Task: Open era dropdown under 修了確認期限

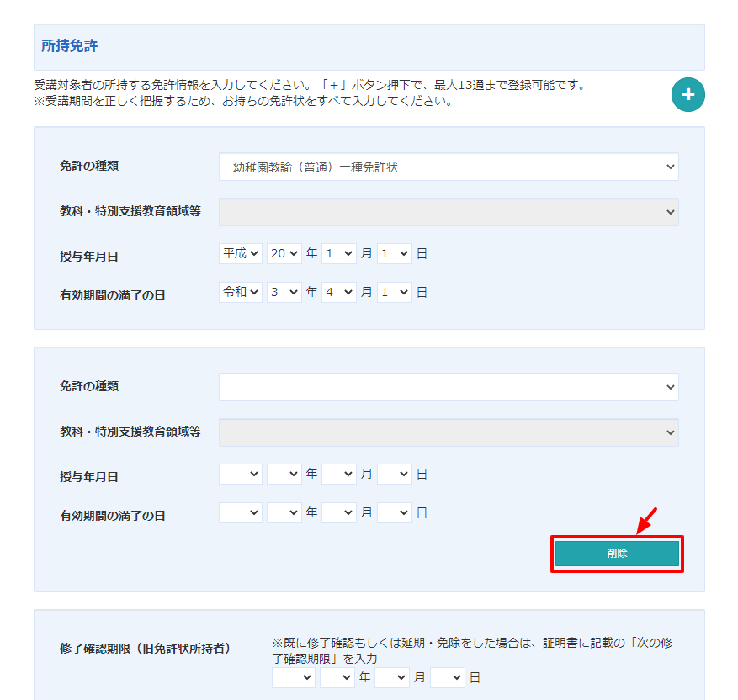Action: [x=294, y=677]
